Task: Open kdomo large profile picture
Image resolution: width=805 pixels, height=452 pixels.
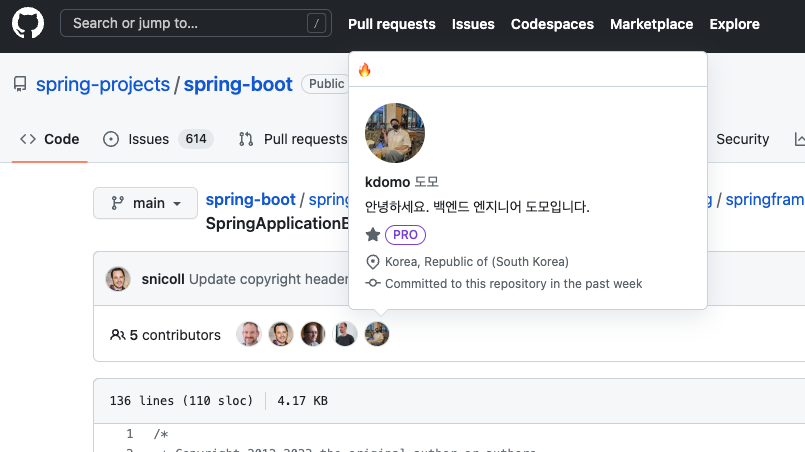Action: click(x=395, y=133)
